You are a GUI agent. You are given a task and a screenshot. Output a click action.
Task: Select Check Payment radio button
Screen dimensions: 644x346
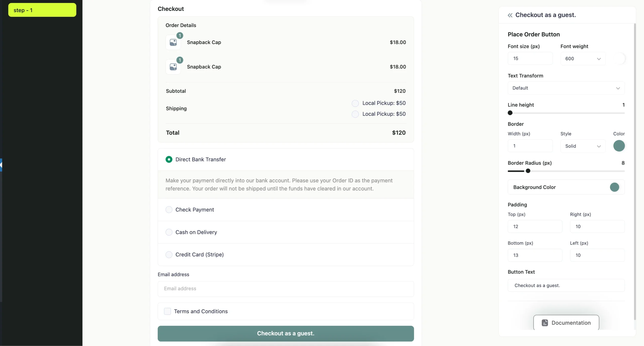click(169, 210)
